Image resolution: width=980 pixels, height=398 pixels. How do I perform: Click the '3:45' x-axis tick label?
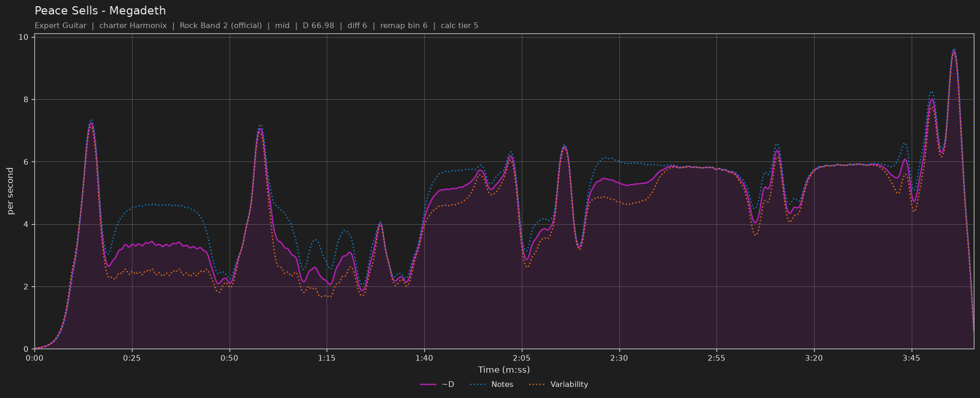[x=911, y=358]
